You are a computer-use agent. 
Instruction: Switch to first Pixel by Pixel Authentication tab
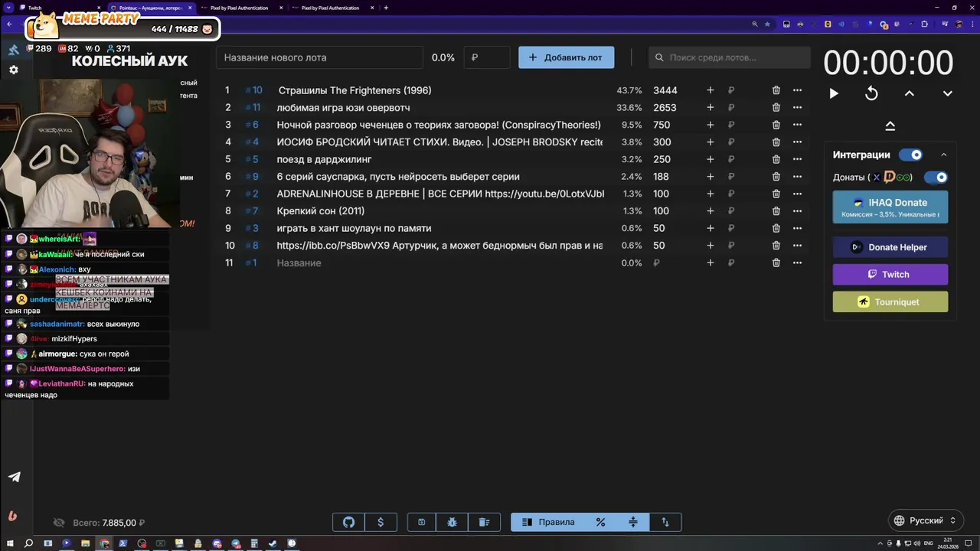click(242, 8)
